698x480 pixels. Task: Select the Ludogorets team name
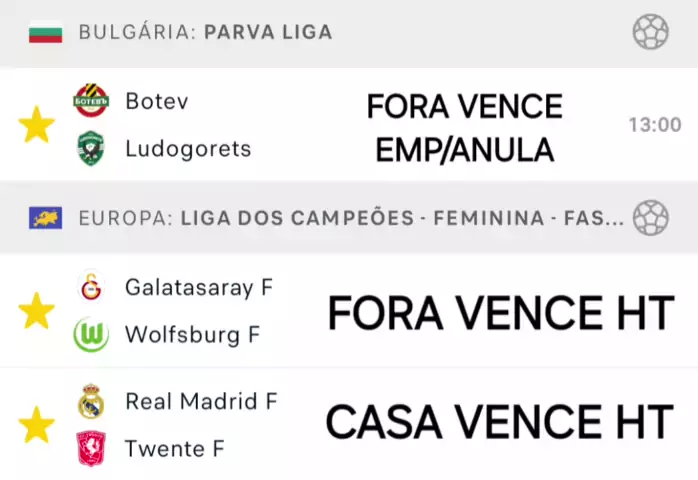click(188, 149)
